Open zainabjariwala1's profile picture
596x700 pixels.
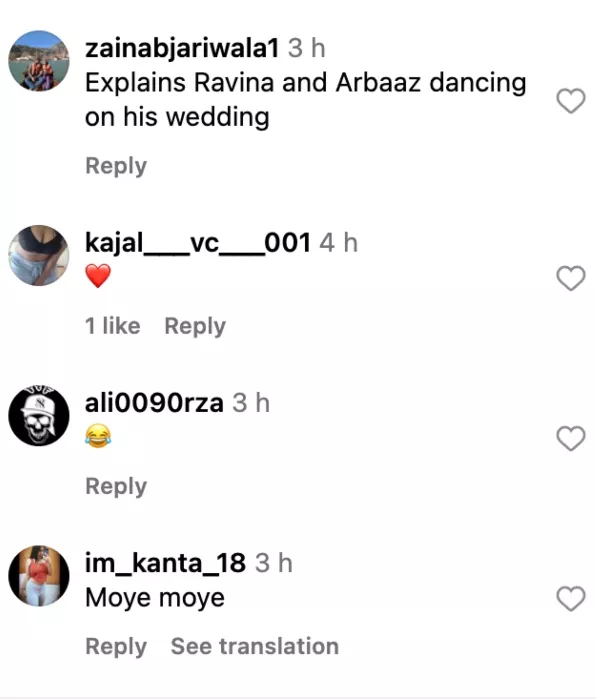pos(39,61)
